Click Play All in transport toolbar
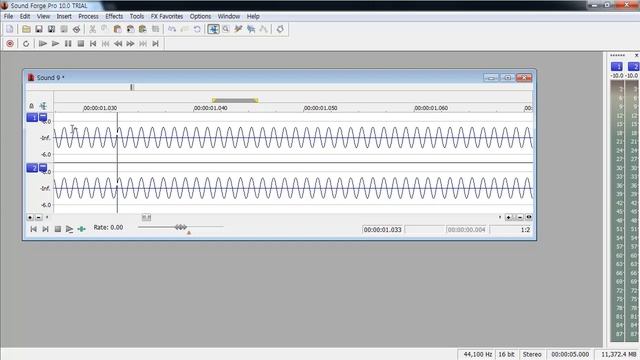This screenshot has width=640, height=360. tap(42, 44)
